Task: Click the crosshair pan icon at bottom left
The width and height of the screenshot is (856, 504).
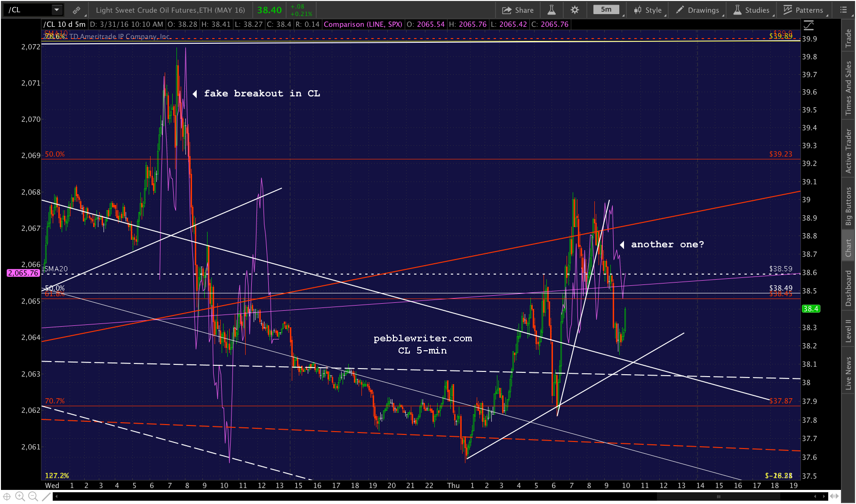Action: tap(7, 496)
